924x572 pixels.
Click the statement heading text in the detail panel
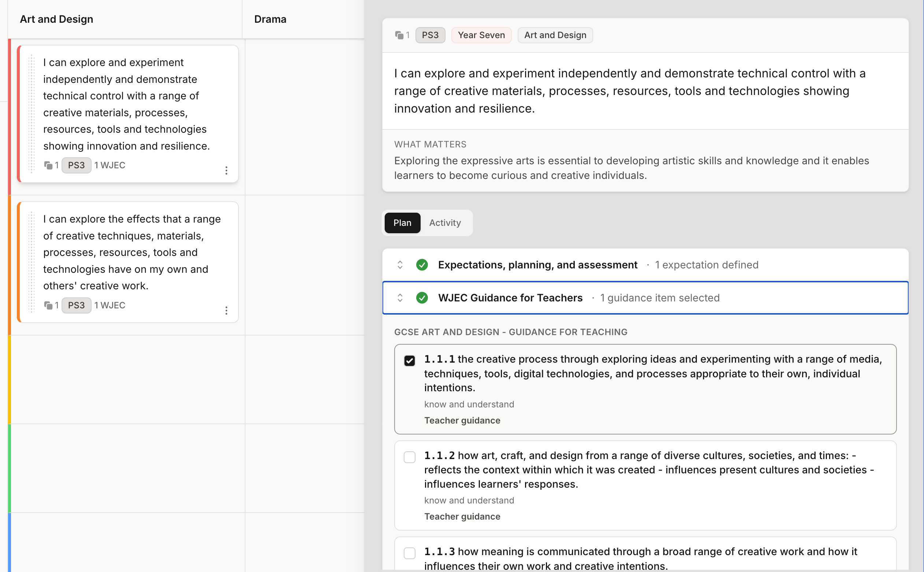tap(630, 91)
